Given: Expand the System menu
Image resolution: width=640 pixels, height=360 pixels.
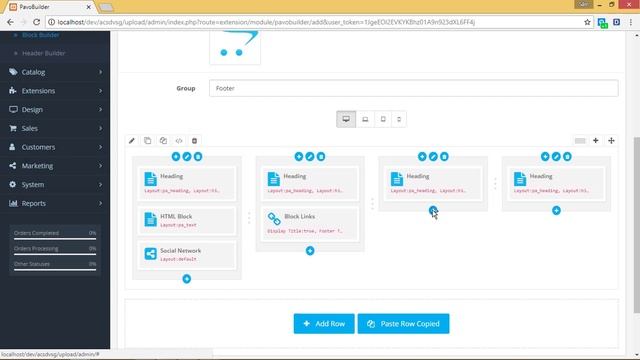Looking at the screenshot, I should (x=55, y=185).
